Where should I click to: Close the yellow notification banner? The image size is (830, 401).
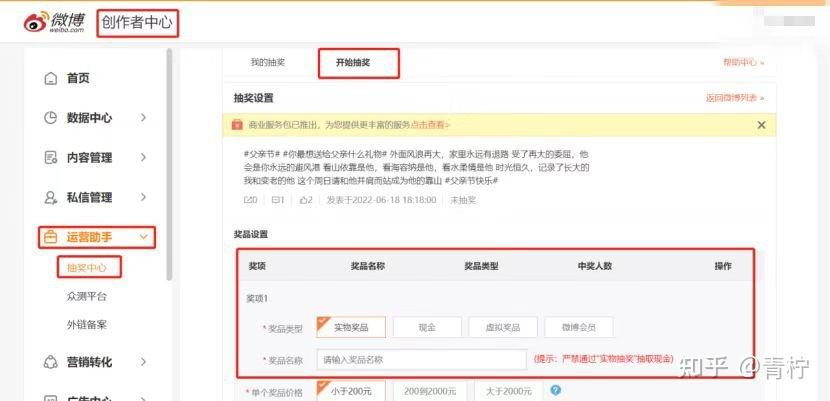tap(761, 125)
